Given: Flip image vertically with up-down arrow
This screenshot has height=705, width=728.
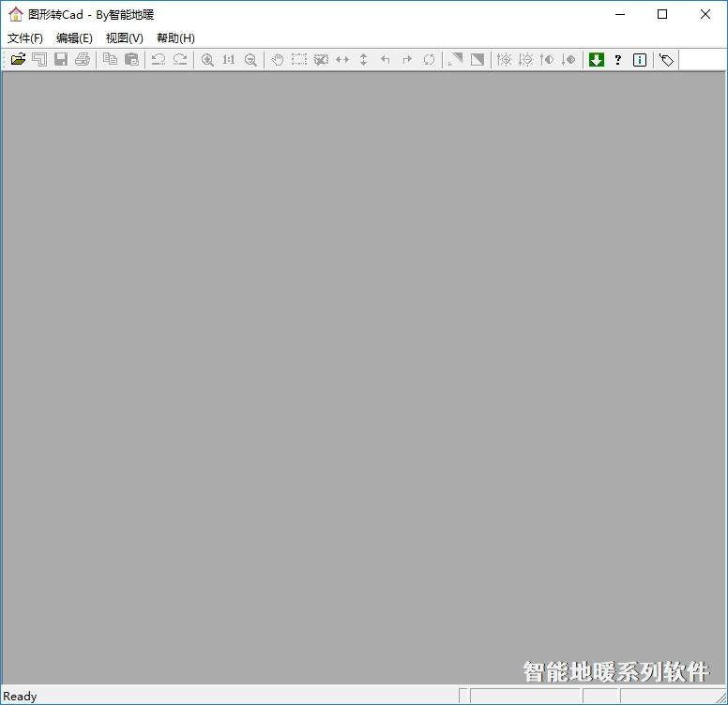Looking at the screenshot, I should click(x=364, y=59).
